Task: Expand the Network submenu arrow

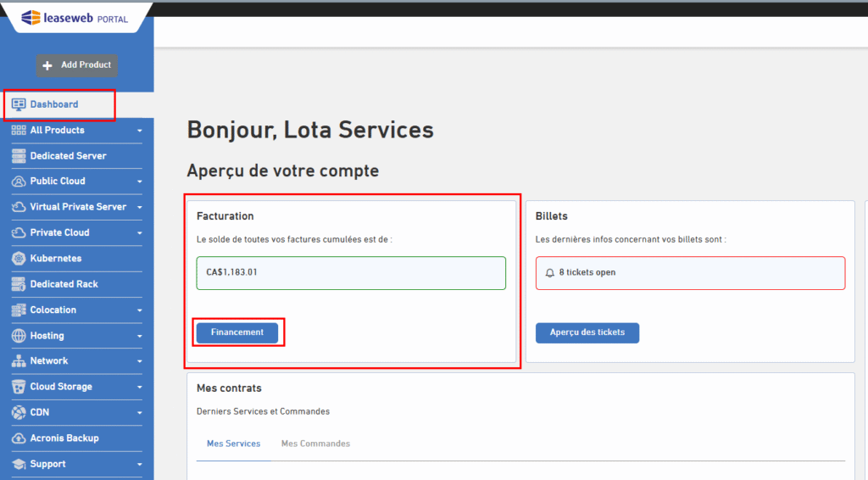Action: (139, 361)
